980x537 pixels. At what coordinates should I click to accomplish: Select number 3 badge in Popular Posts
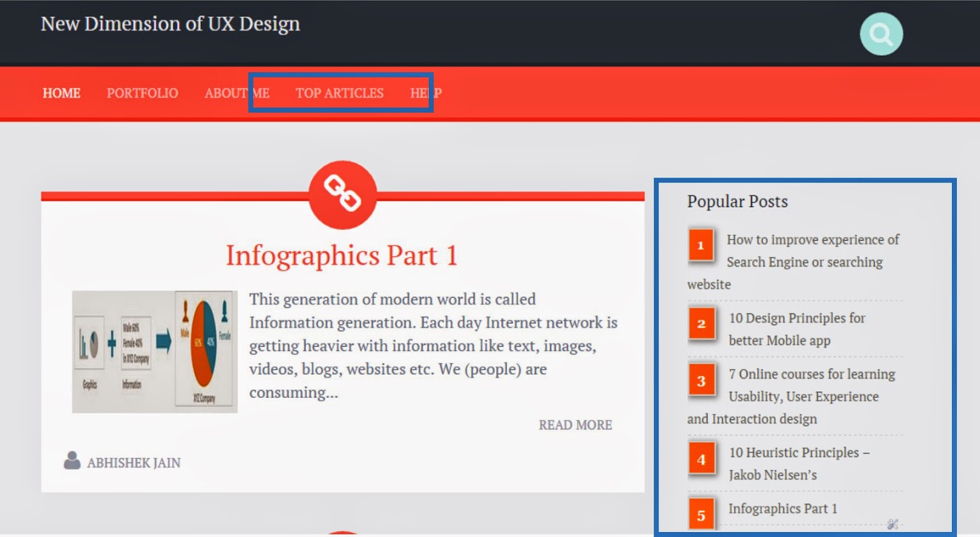(701, 380)
